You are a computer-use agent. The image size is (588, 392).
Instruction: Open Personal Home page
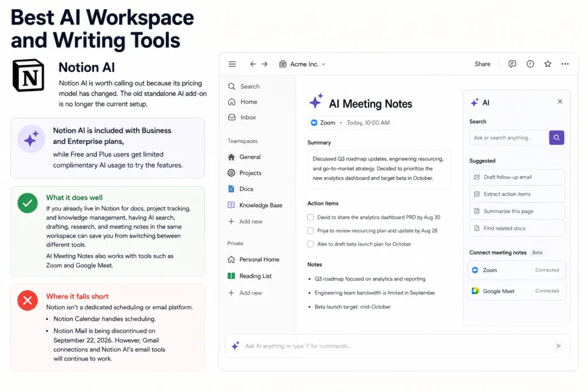coord(253,259)
